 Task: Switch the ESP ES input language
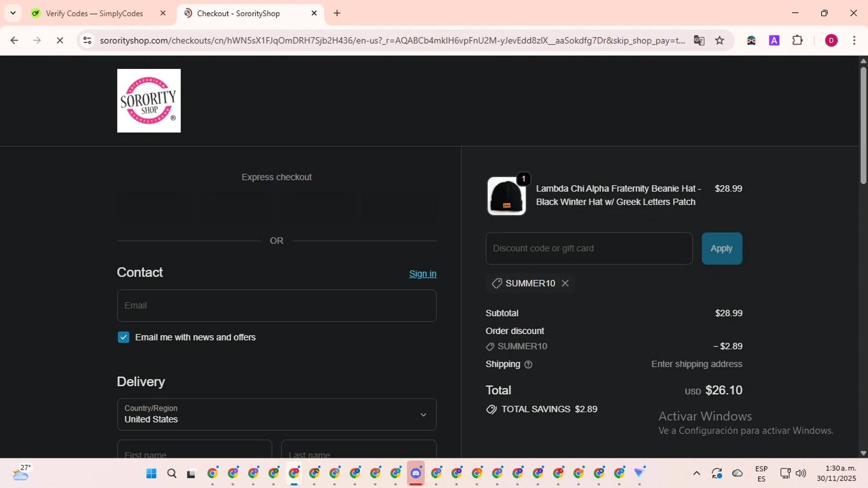click(762, 474)
